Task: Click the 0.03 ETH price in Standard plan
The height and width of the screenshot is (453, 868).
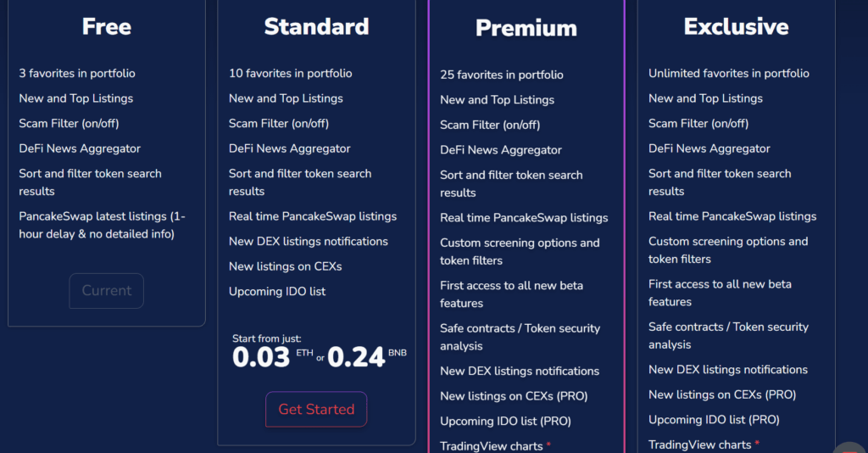Action: coord(273,357)
